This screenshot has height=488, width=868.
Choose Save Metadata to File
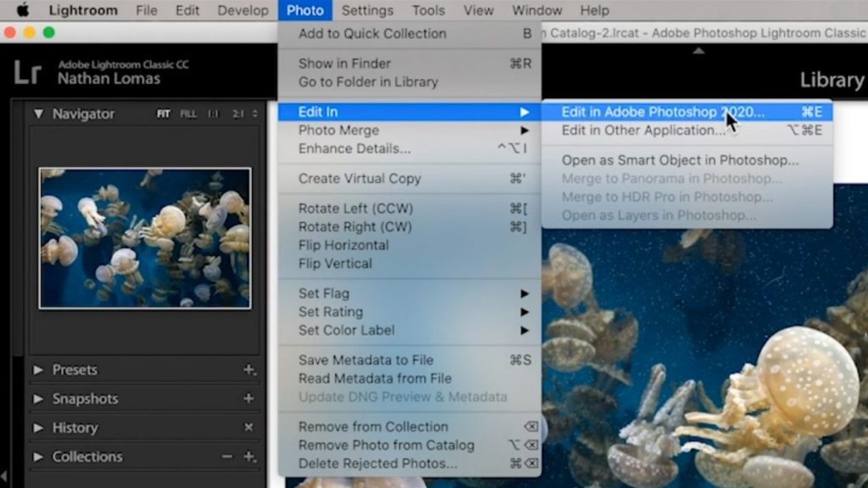click(409, 359)
